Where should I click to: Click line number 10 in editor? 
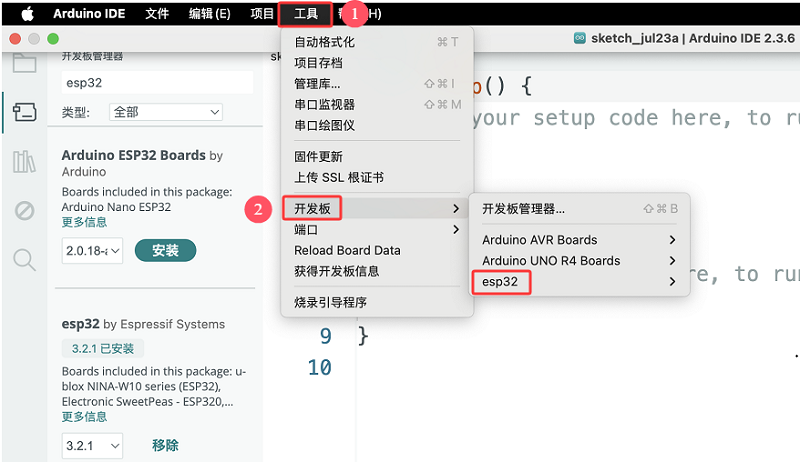[x=319, y=368]
